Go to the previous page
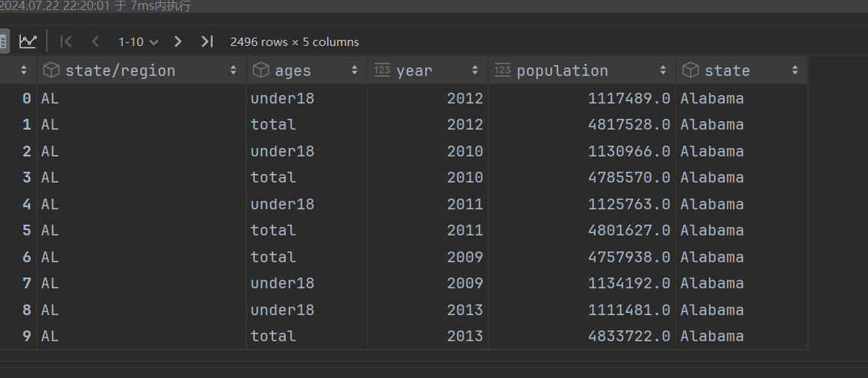Viewport: 868px width, 378px height. point(95,41)
